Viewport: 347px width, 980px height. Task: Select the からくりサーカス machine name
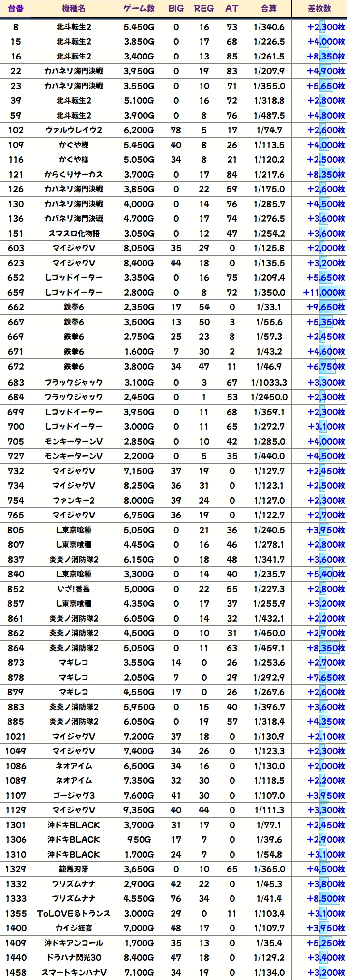click(x=74, y=175)
